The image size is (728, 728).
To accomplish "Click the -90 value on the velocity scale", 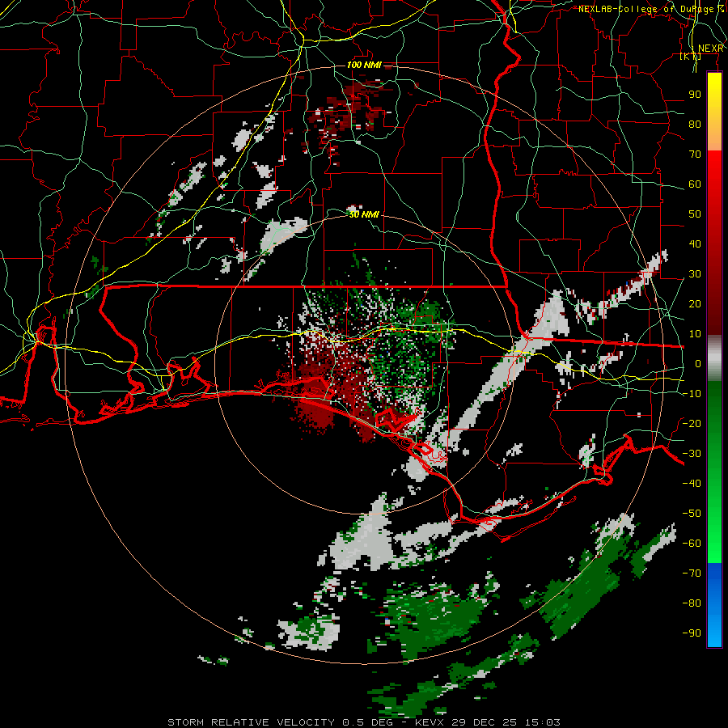I will (692, 633).
